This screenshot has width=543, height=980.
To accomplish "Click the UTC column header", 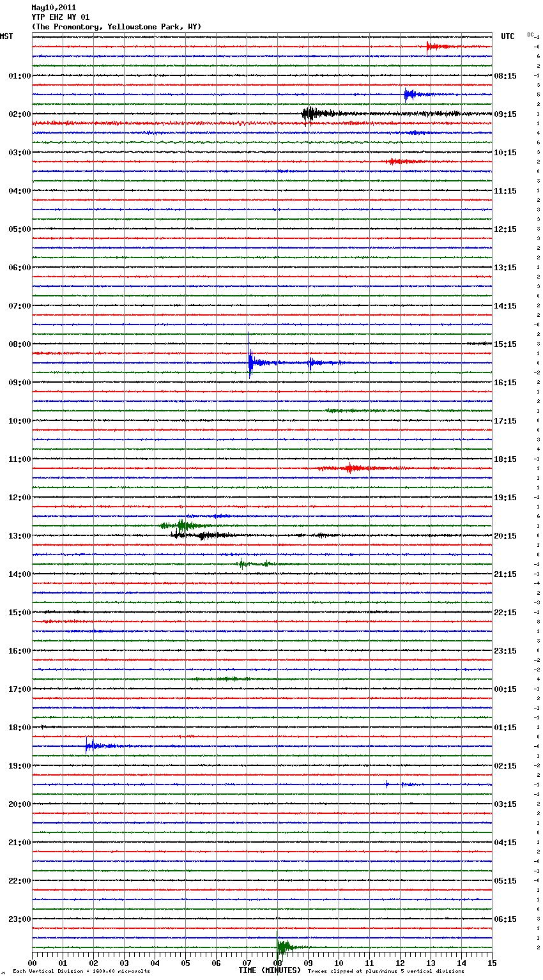I will [507, 36].
